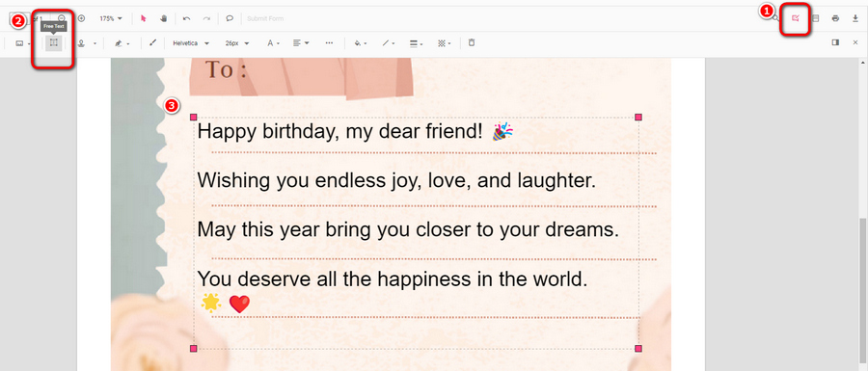The width and height of the screenshot is (868, 371).
Task: Open the font color 'A' dropdown
Action: [x=274, y=42]
